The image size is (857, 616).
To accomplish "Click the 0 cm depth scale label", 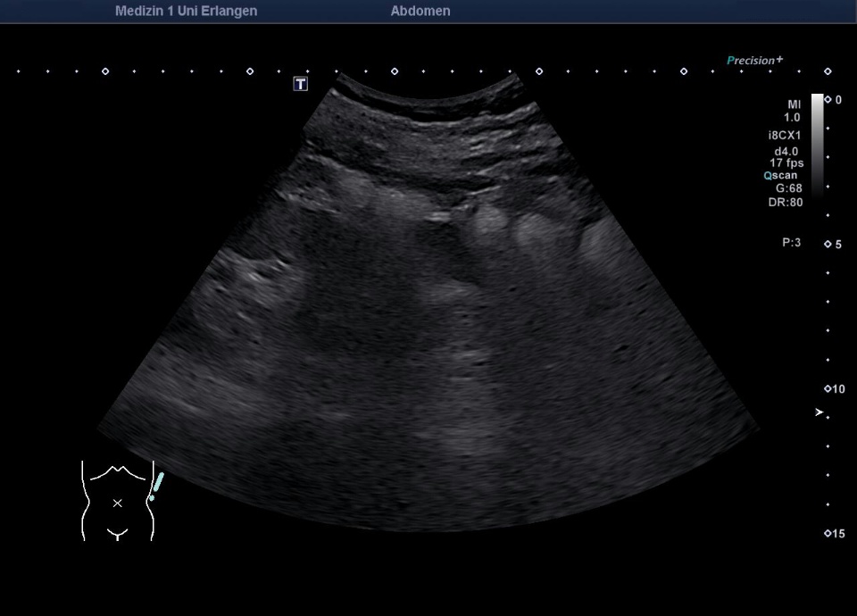I will click(x=837, y=100).
